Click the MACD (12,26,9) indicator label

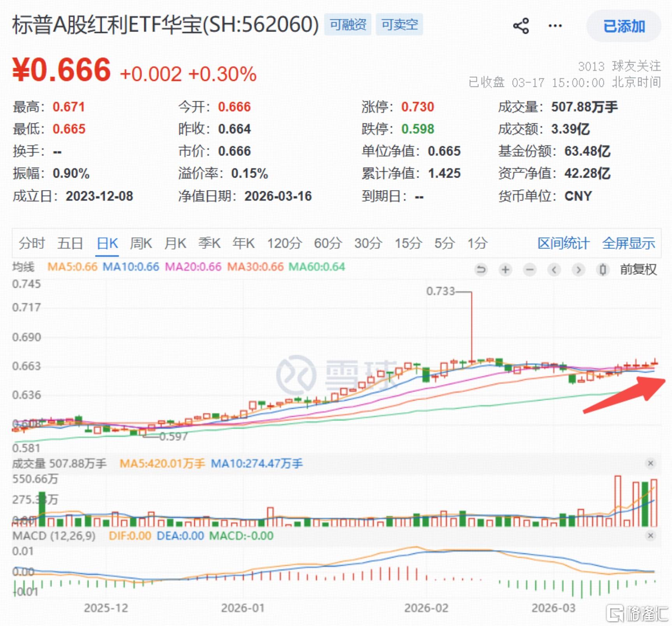(54, 536)
